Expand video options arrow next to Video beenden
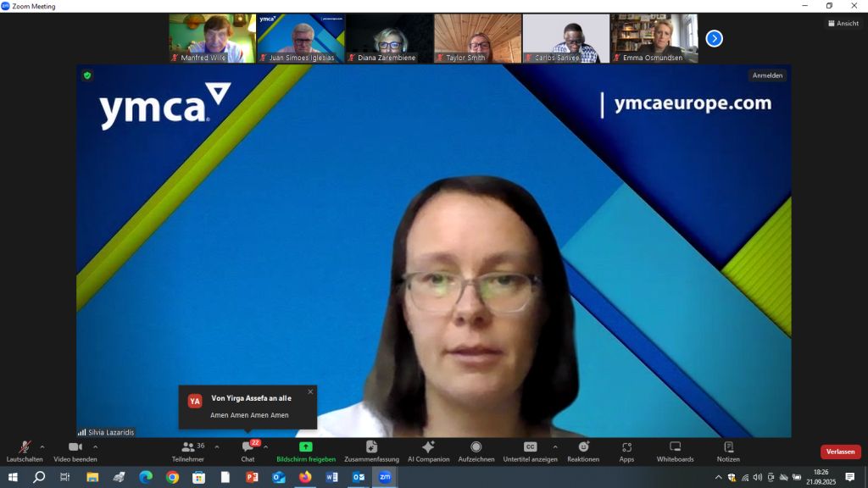Screen dimensions: 868x488 coord(95,447)
